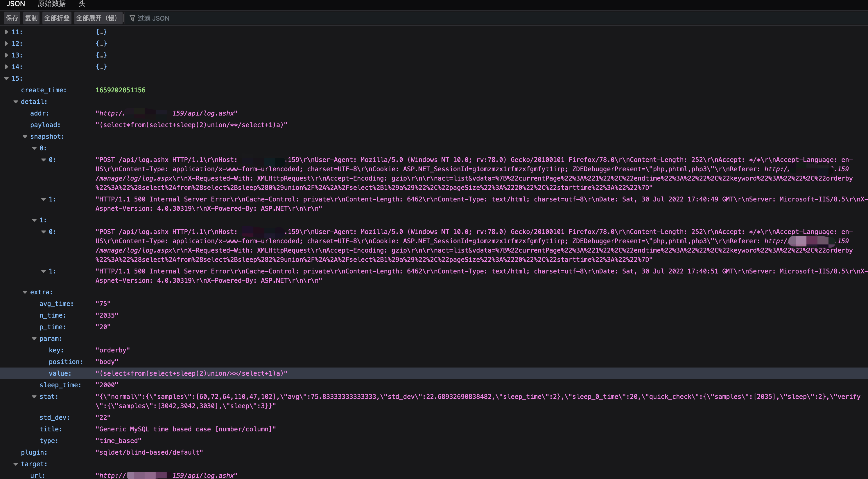Click 全部展开 (慢) expand all button
Screen dimensions: 868x479
pyautogui.click(x=97, y=18)
